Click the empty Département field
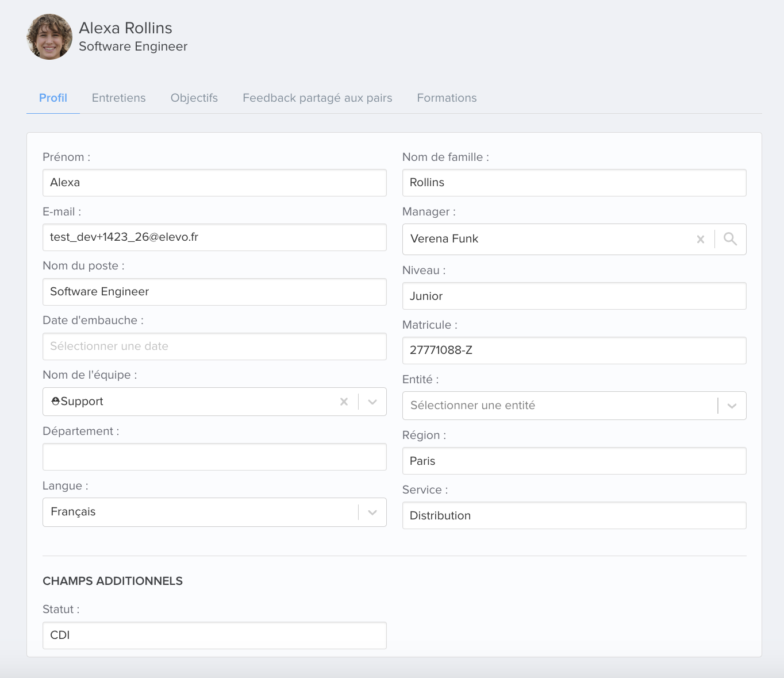This screenshot has height=678, width=784. coord(214,457)
